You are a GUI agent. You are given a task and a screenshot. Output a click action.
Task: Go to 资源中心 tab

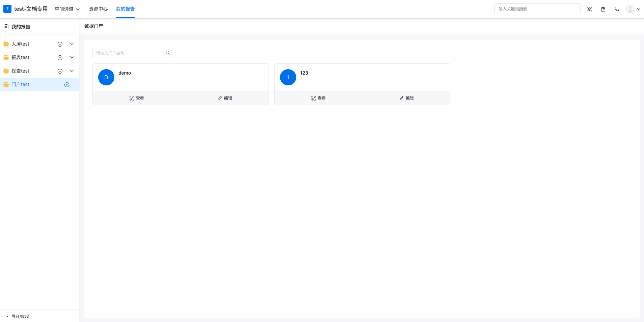pyautogui.click(x=98, y=9)
